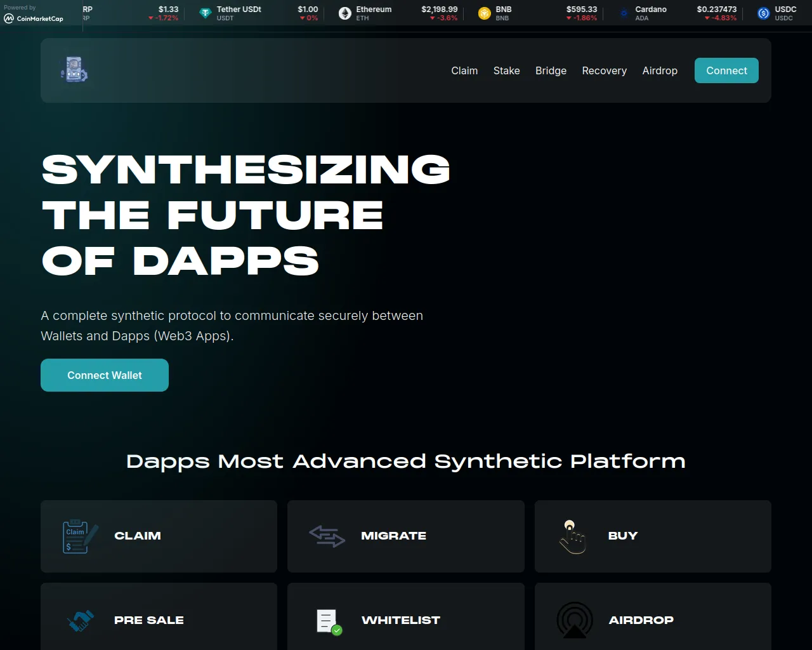Click the -4.83% Cardano change value
Screen dimensions: 812x650
pos(724,18)
